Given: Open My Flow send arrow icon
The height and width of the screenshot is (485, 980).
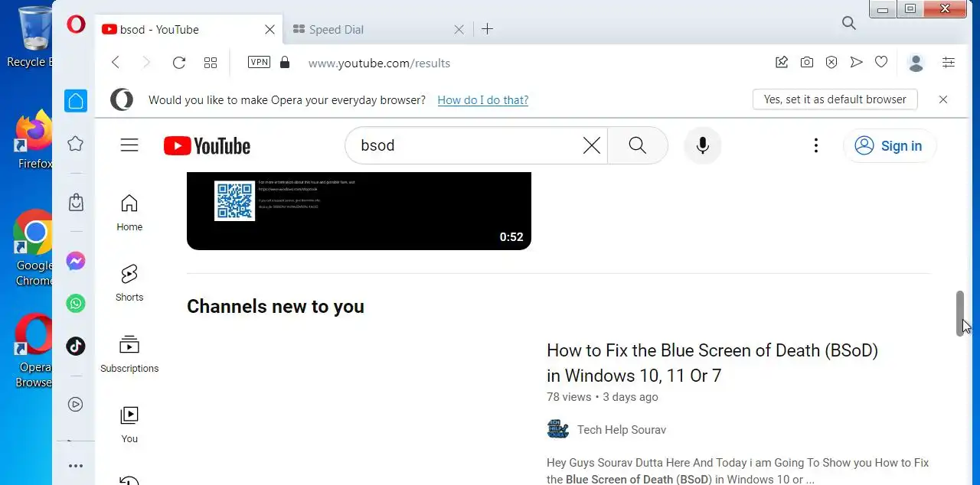Looking at the screenshot, I should tap(857, 63).
